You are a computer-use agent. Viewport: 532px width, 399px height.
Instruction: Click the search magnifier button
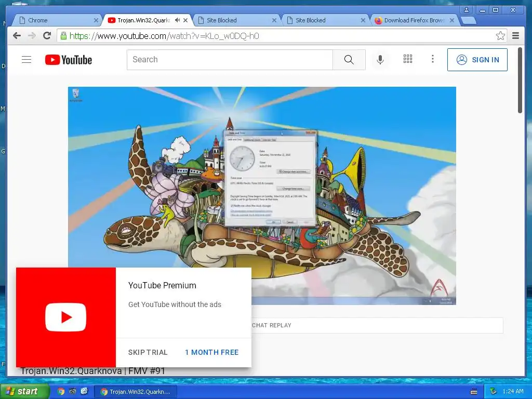click(349, 60)
